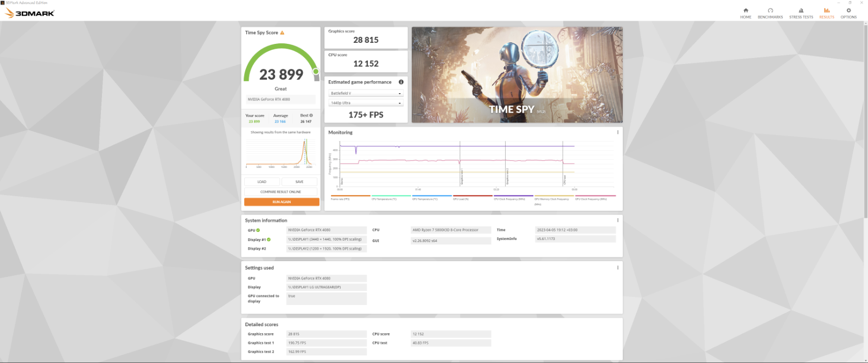The height and width of the screenshot is (363, 868).
Task: Click the 'GPU connected to display' true value
Action: coord(326,299)
